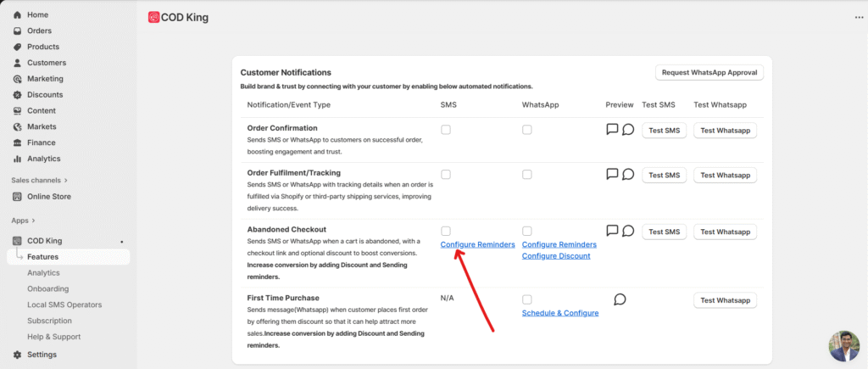Click the Home icon in sidebar
The width and height of the screenshot is (868, 369).
pyautogui.click(x=18, y=15)
